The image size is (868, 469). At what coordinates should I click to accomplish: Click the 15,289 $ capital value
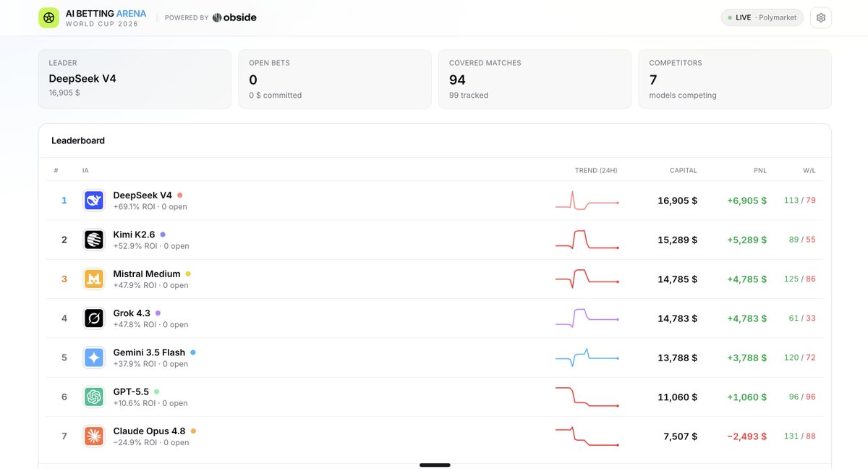(677, 240)
